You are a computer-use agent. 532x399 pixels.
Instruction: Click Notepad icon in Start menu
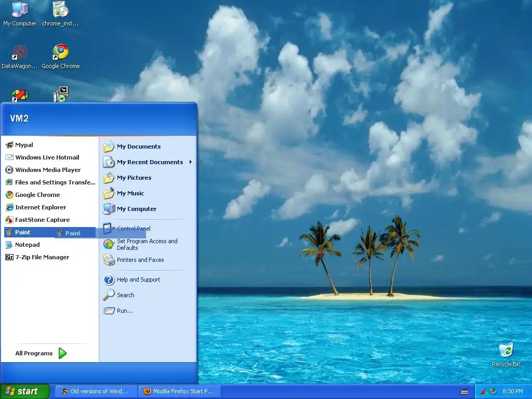9,245
